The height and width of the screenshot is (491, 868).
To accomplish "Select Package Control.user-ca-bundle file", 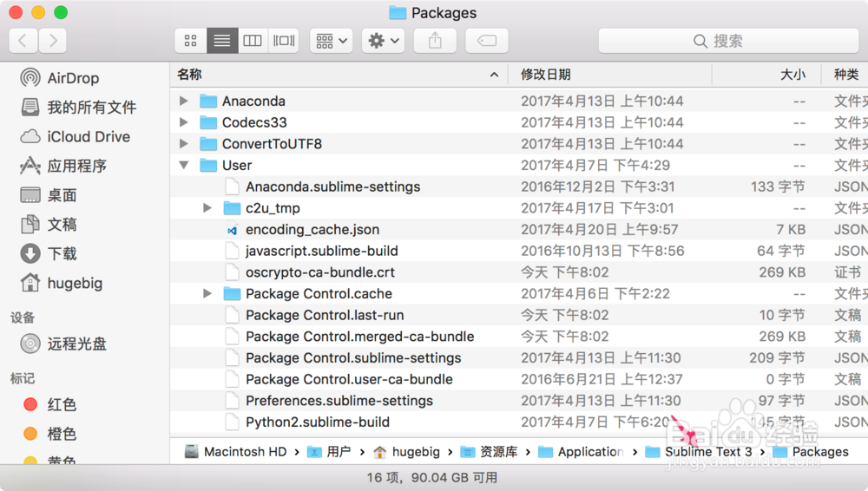I will click(x=349, y=379).
